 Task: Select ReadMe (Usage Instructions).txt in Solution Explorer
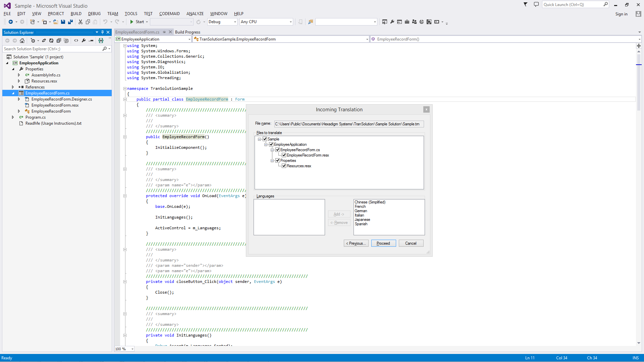click(x=53, y=123)
